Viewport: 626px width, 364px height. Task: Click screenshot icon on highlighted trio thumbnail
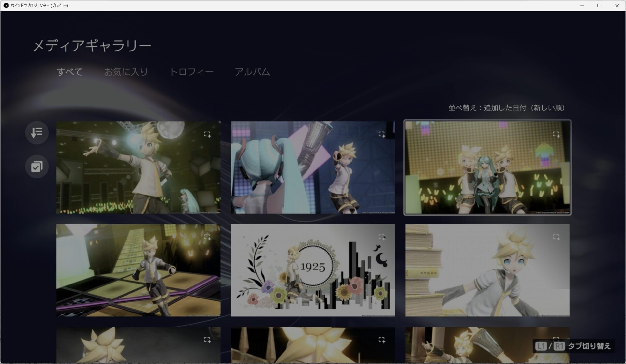coord(556,134)
